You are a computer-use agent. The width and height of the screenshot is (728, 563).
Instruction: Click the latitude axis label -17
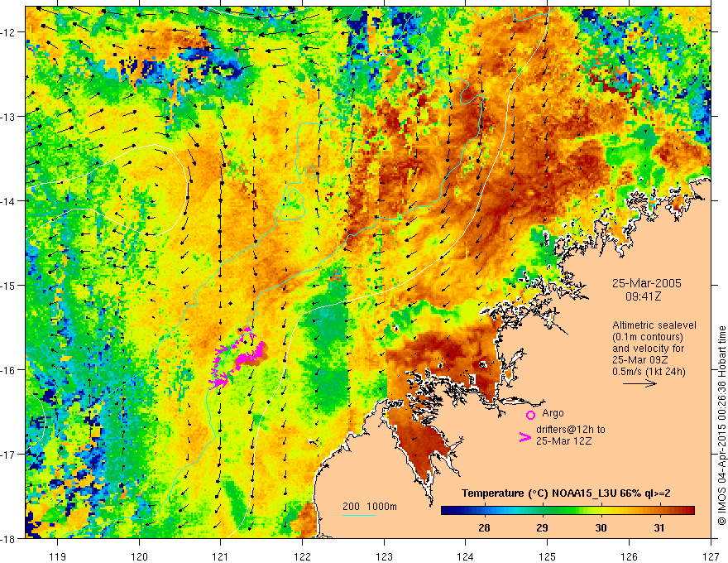tap(8, 455)
